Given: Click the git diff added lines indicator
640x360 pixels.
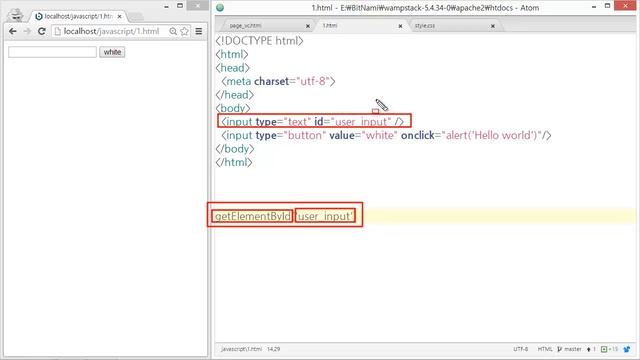Looking at the screenshot, I should pos(609,349).
